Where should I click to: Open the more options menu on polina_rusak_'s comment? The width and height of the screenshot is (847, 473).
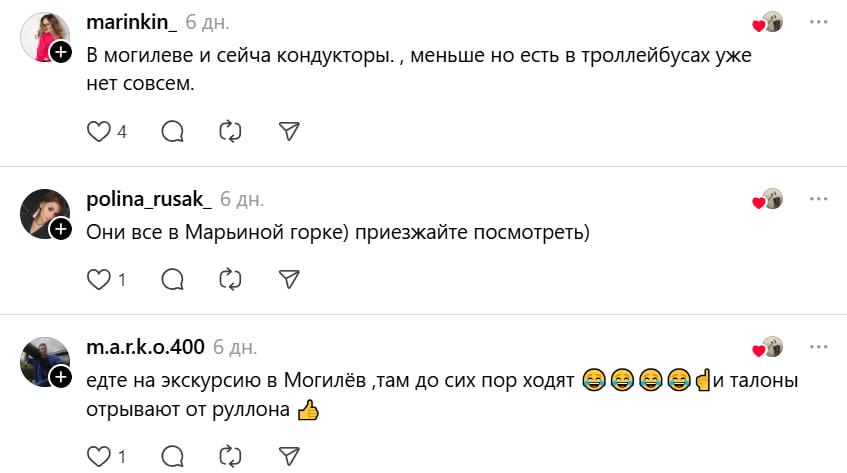(x=818, y=199)
